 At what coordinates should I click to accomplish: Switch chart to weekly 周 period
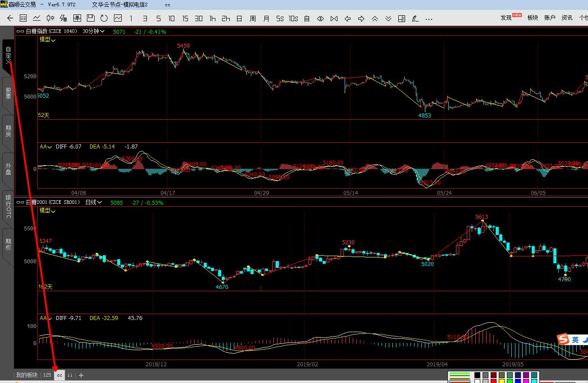pyautogui.click(x=253, y=18)
